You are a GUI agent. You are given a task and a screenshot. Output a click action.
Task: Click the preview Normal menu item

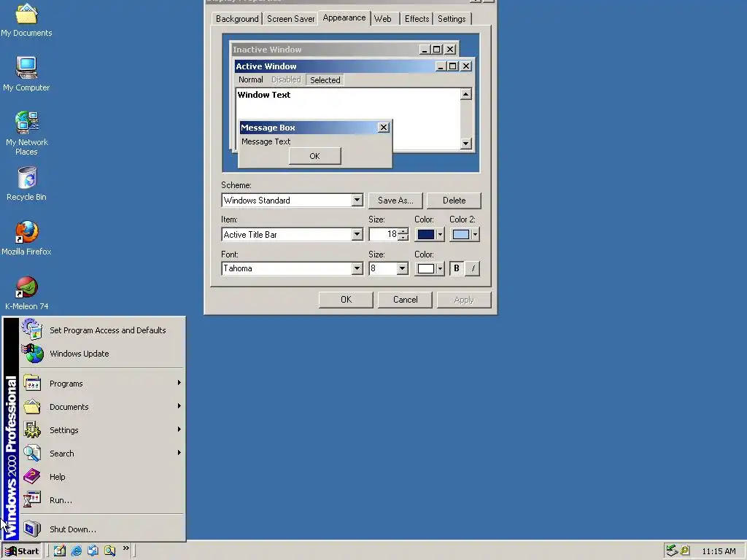(x=251, y=79)
